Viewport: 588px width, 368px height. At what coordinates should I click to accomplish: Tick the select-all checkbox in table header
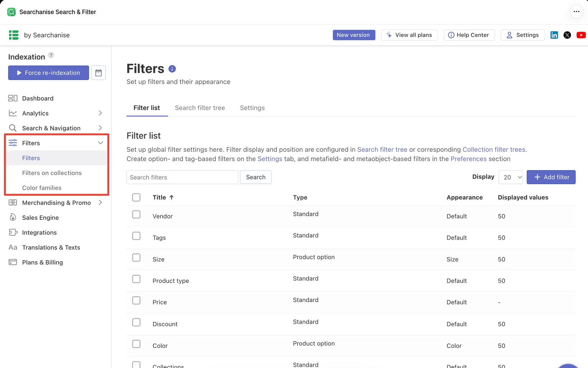136,197
